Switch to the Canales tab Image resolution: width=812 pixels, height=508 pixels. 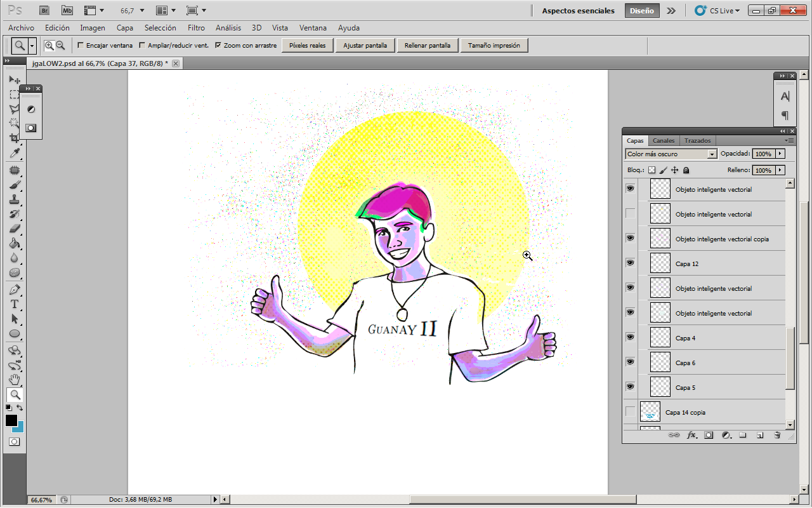pos(664,140)
